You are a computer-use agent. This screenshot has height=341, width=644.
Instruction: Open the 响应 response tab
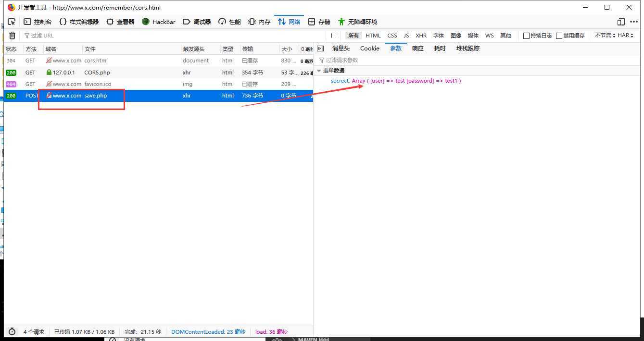tap(418, 49)
